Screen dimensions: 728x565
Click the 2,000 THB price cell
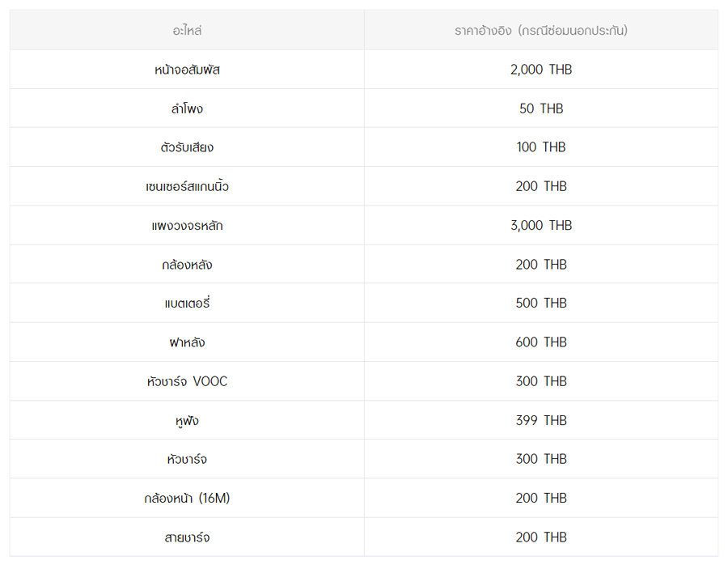pos(541,70)
